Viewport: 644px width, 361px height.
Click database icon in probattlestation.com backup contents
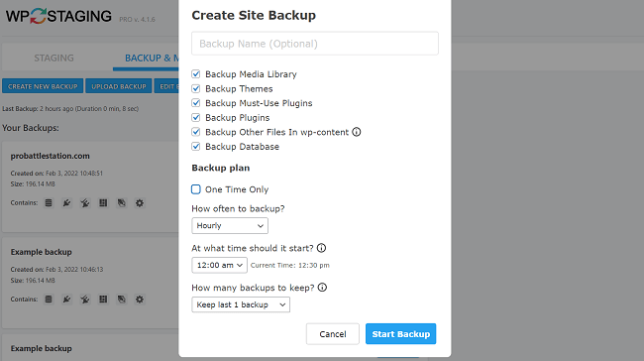coord(49,202)
